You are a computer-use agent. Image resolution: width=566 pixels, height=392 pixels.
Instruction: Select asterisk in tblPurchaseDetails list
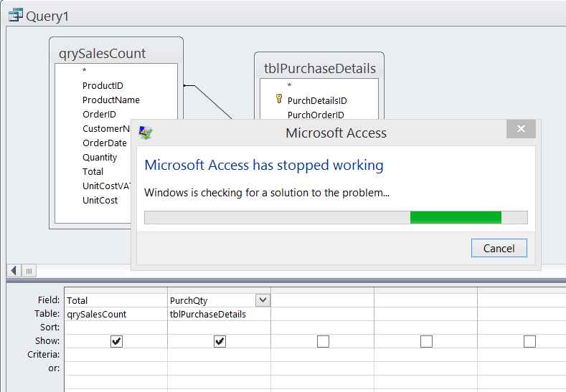[289, 85]
